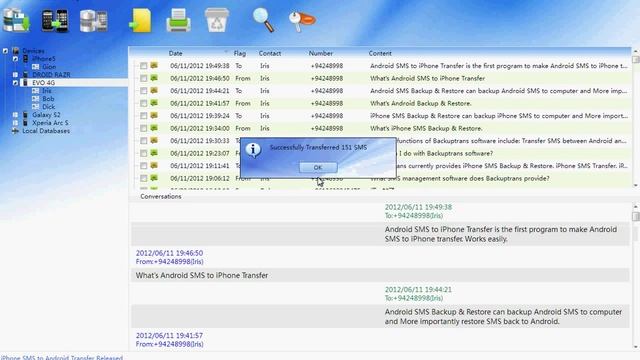The height and width of the screenshot is (360, 640).
Task: Select the EVO 4G device label
Action: pyautogui.click(x=43, y=83)
